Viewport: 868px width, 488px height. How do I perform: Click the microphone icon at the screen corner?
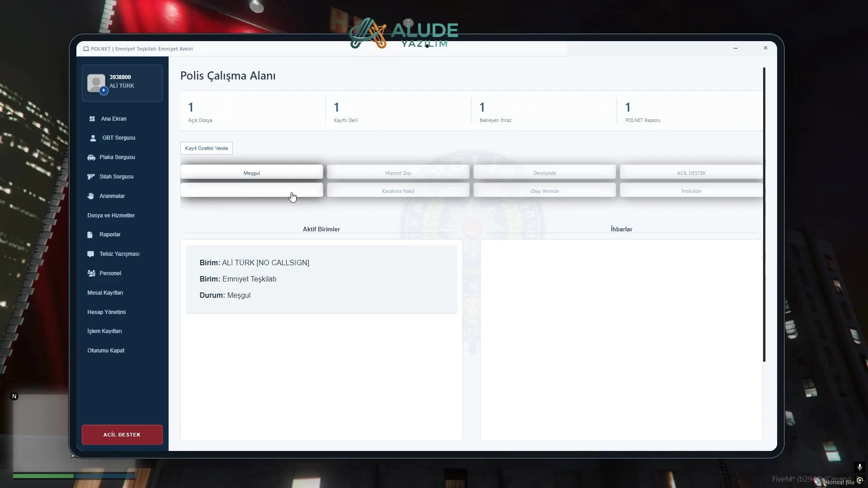click(x=860, y=467)
